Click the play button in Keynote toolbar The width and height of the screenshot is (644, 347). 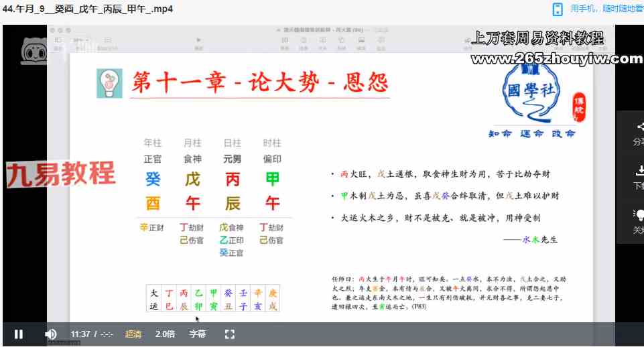[198, 40]
